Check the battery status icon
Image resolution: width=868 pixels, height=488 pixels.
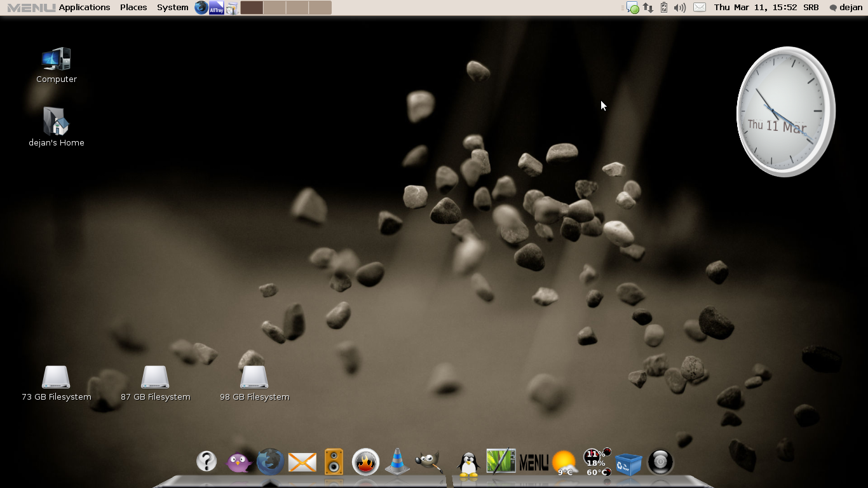(x=664, y=8)
